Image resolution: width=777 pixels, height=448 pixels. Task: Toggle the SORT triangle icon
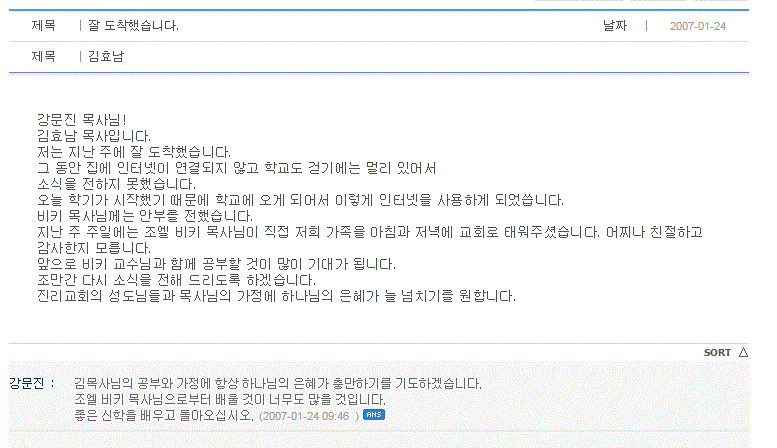click(743, 352)
